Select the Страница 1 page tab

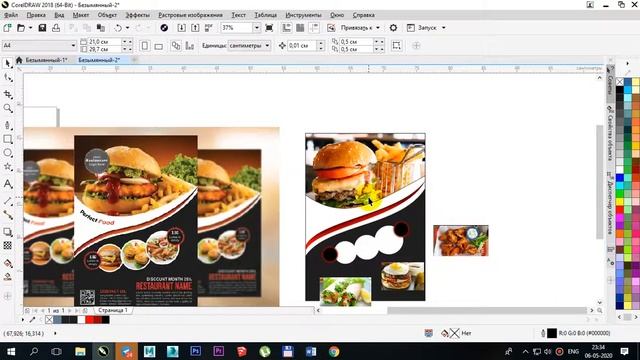[x=113, y=310]
